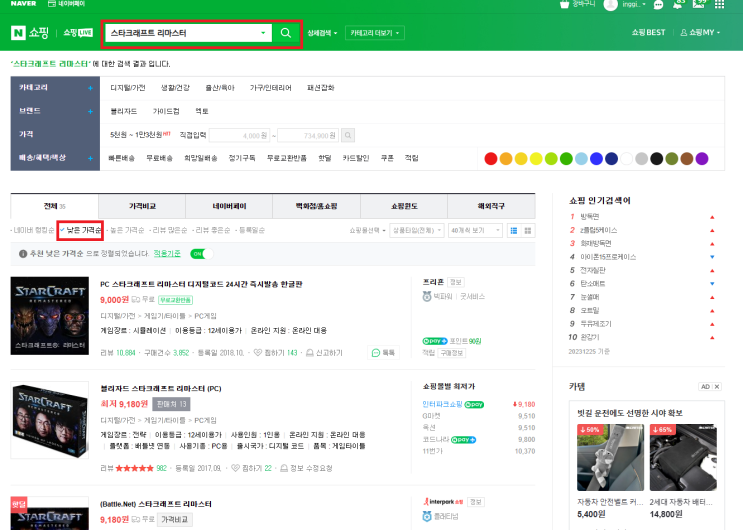Click the info icon beside sort notice

(23, 254)
